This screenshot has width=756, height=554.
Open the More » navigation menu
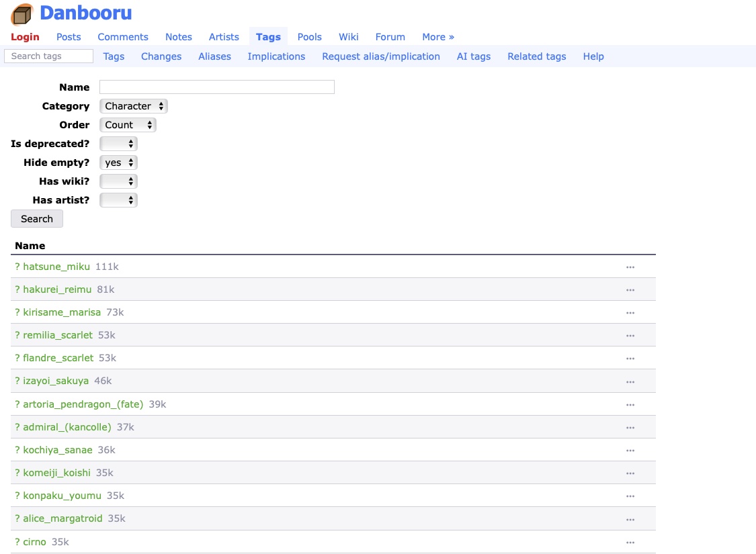(x=438, y=37)
